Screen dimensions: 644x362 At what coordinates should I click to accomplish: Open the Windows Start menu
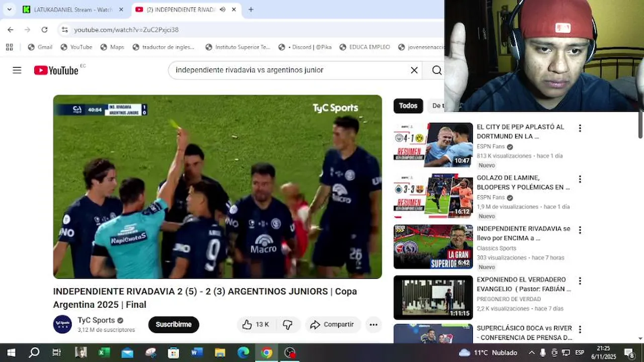(11, 352)
